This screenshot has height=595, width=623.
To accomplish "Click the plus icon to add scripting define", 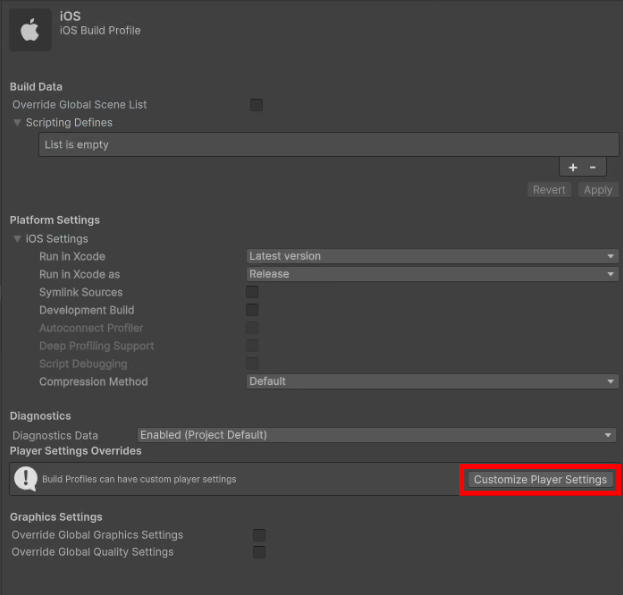I will click(573, 167).
